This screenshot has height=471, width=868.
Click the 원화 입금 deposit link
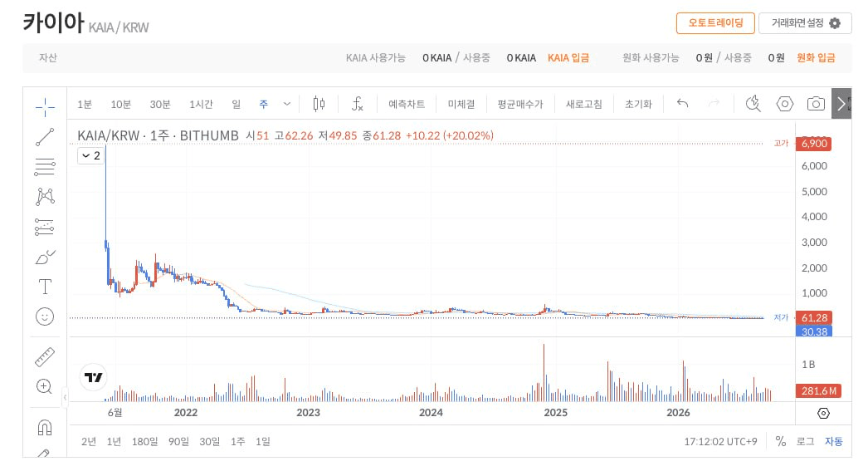tap(816, 57)
